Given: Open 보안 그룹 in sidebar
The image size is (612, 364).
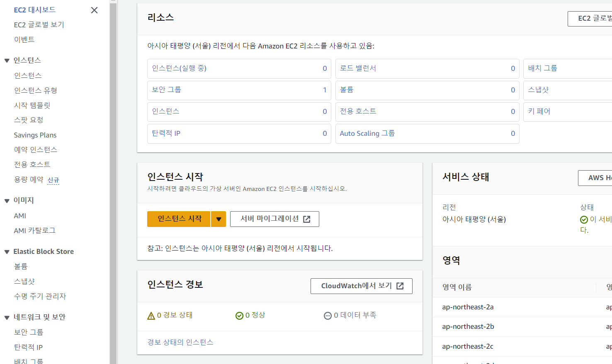Looking at the screenshot, I should coord(29,333).
